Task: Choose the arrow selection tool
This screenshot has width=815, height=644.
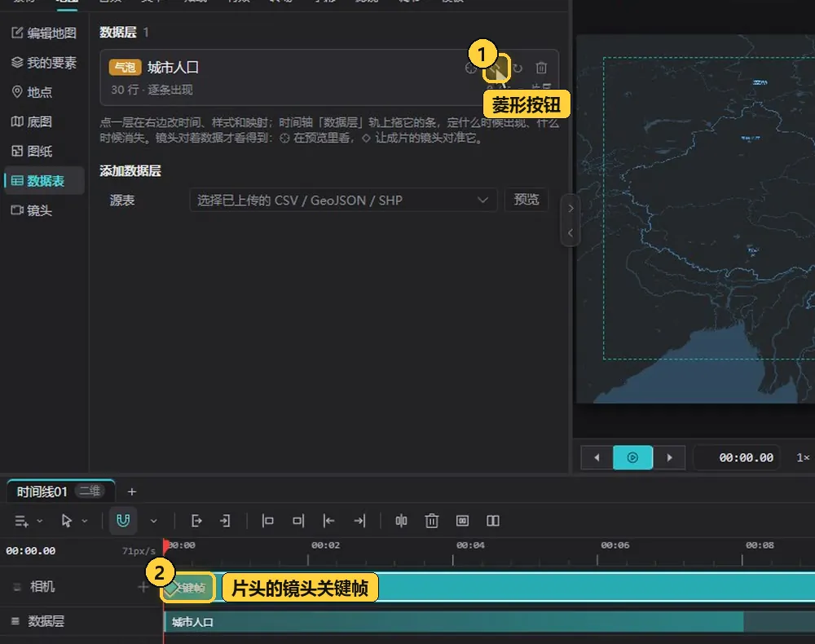Action: (x=67, y=521)
